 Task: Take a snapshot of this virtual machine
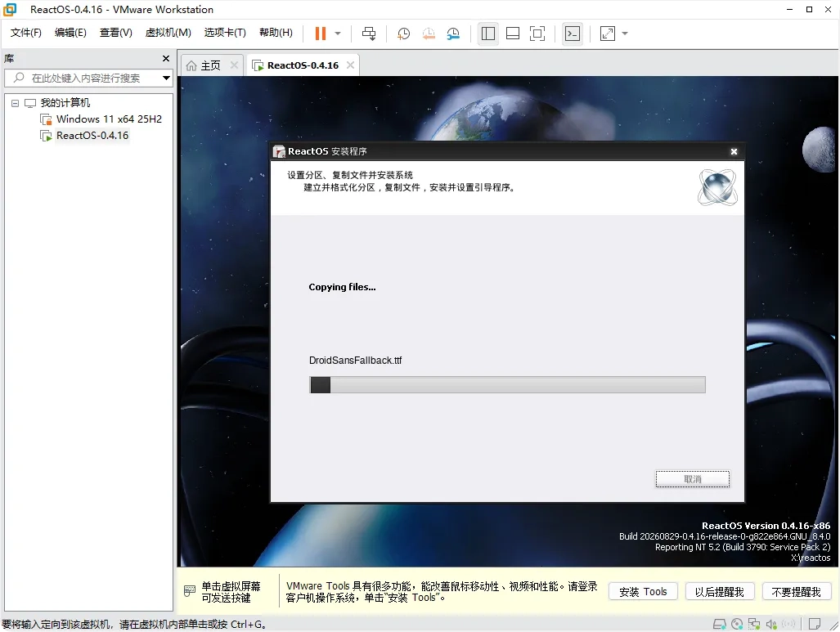tap(403, 34)
